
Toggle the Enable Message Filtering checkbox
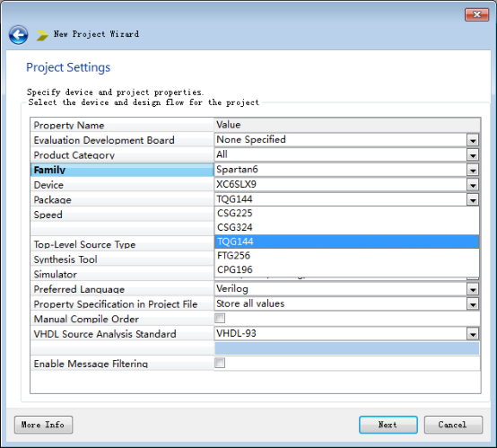click(220, 363)
